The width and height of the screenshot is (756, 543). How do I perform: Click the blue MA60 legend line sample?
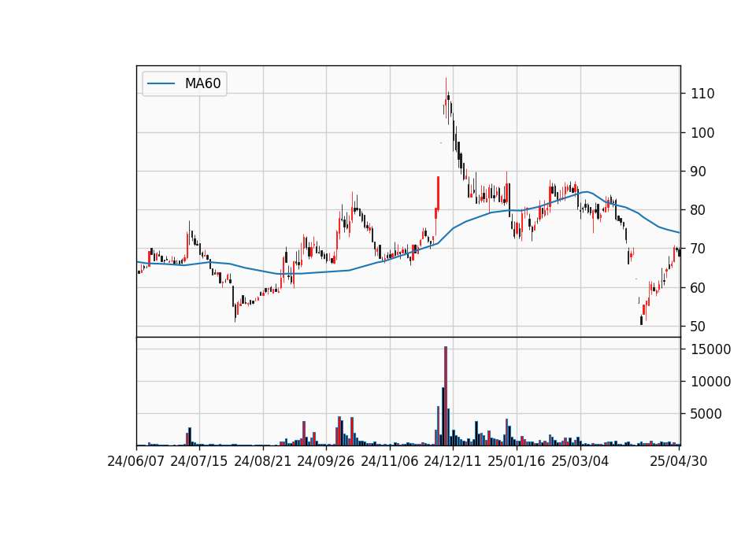point(161,83)
